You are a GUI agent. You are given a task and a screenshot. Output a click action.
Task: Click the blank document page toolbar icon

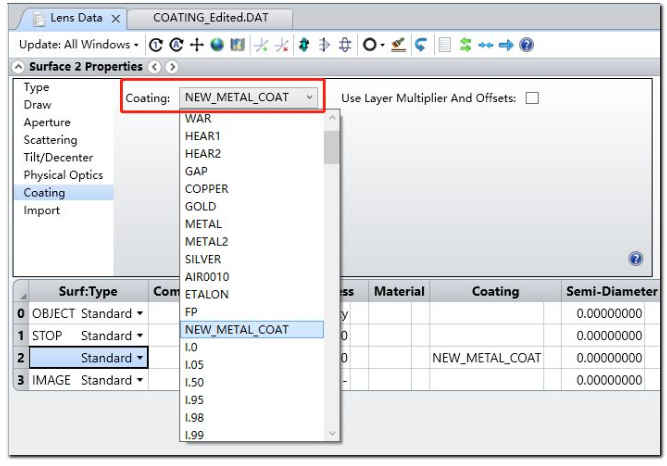tap(444, 45)
